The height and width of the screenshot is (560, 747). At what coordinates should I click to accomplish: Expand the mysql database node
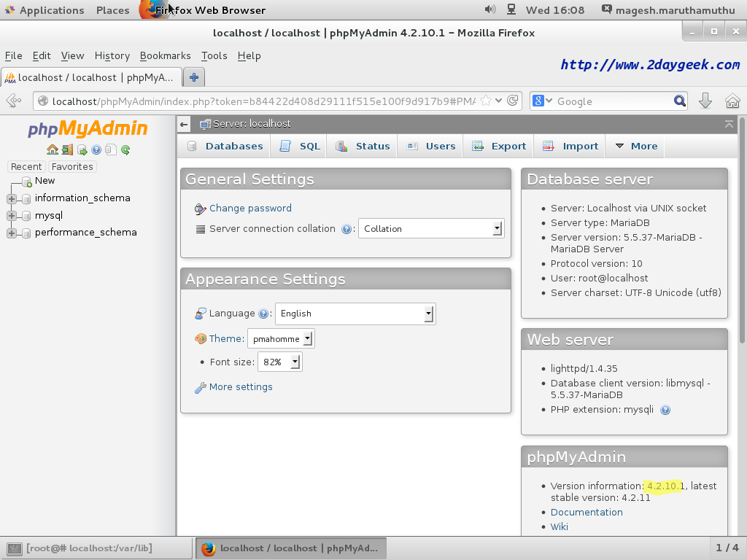(x=12, y=216)
